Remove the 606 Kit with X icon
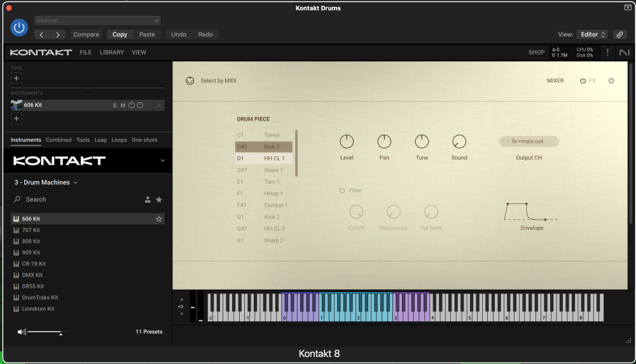636x364 pixels. click(x=159, y=105)
